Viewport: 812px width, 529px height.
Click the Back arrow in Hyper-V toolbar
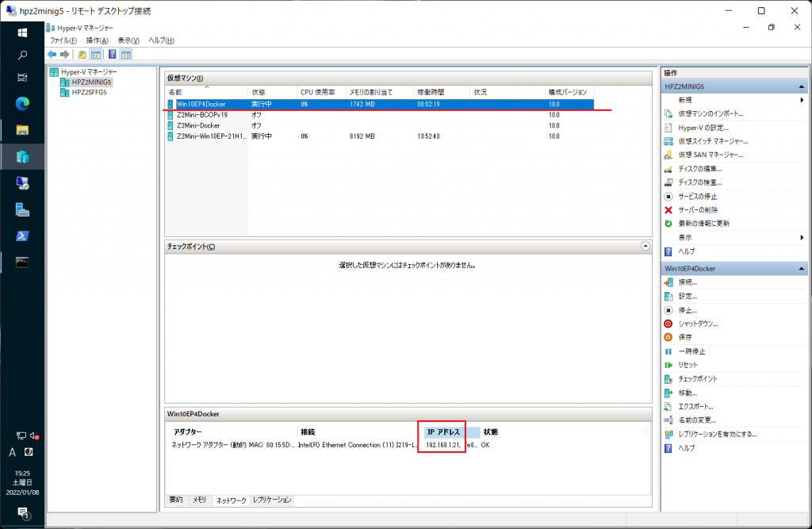pyautogui.click(x=52, y=55)
